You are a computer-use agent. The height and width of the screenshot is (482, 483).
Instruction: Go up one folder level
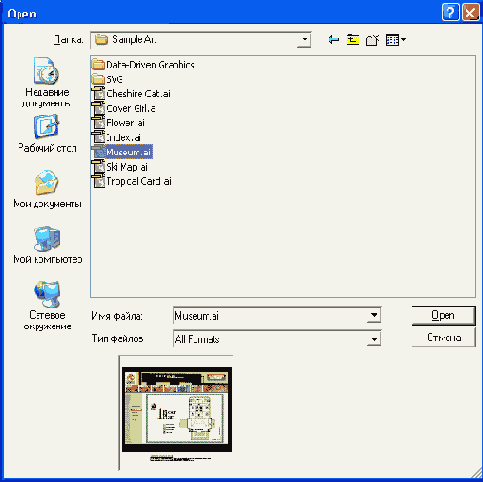(353, 40)
